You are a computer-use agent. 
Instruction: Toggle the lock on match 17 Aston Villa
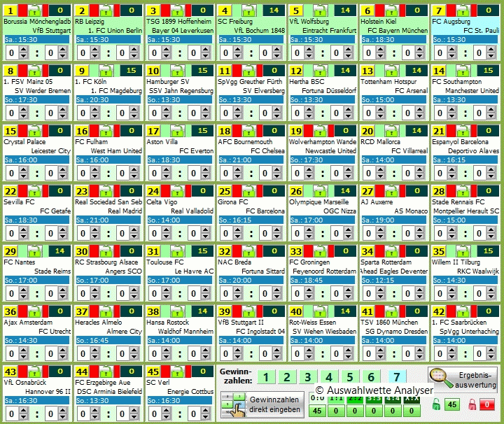[x=177, y=131]
